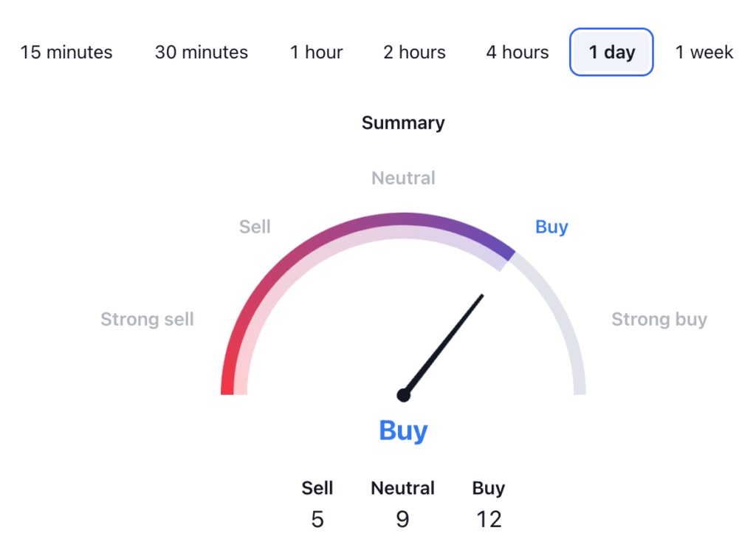Click the small blue Buy gauge label
756x556 pixels.
(x=551, y=227)
